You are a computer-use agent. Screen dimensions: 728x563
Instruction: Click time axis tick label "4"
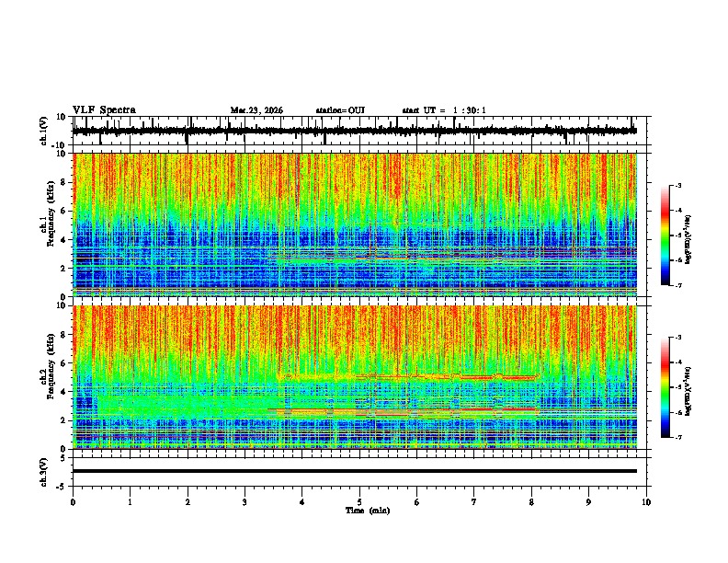click(x=302, y=502)
